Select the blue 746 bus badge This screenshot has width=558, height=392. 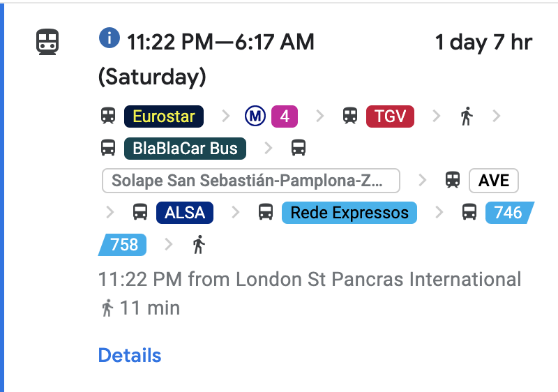coord(508,212)
